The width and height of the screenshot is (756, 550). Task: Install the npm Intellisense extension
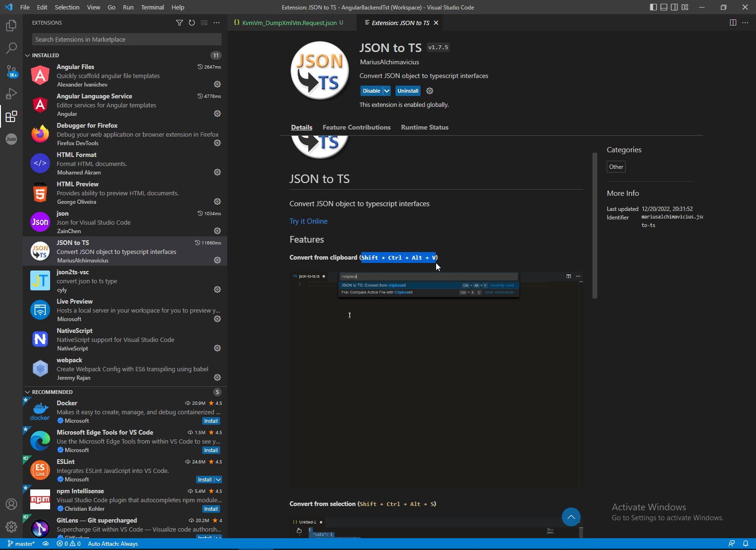211,509
